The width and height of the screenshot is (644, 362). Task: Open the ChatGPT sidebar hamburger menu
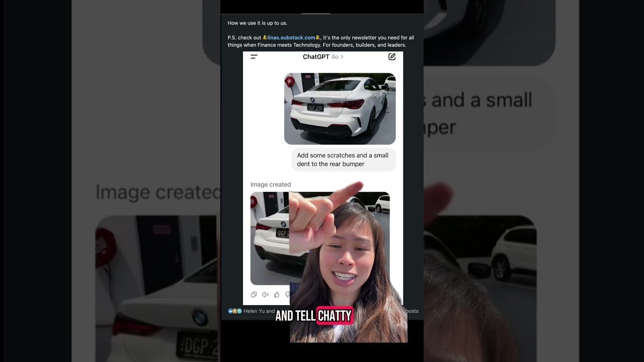[x=254, y=57]
